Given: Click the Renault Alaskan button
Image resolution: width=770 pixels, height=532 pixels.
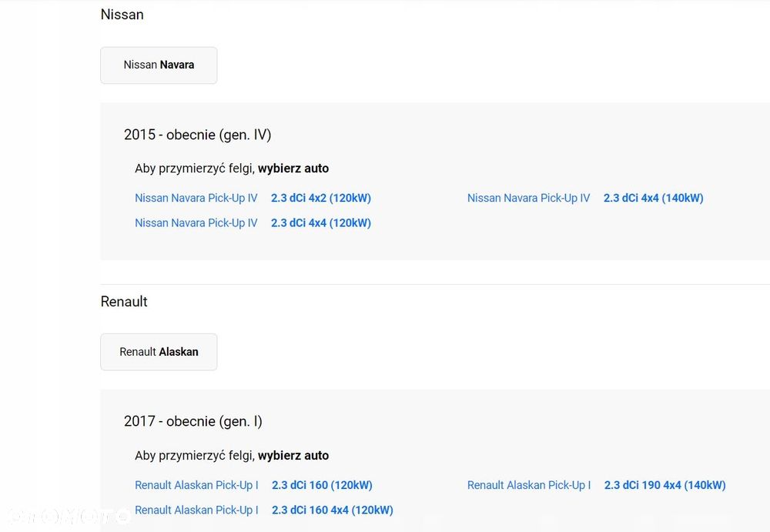Looking at the screenshot, I should click(x=159, y=352).
